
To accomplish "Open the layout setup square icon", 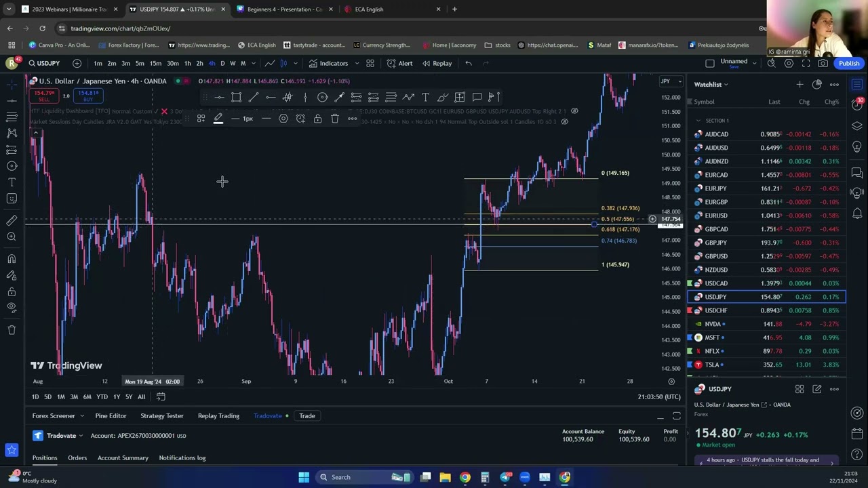I will [710, 63].
